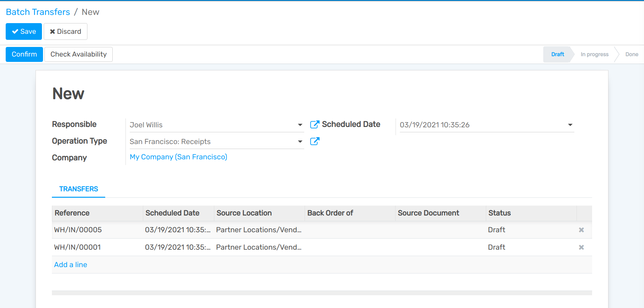Add a line to transfers
Viewport: 644px width, 308px height.
(x=71, y=265)
